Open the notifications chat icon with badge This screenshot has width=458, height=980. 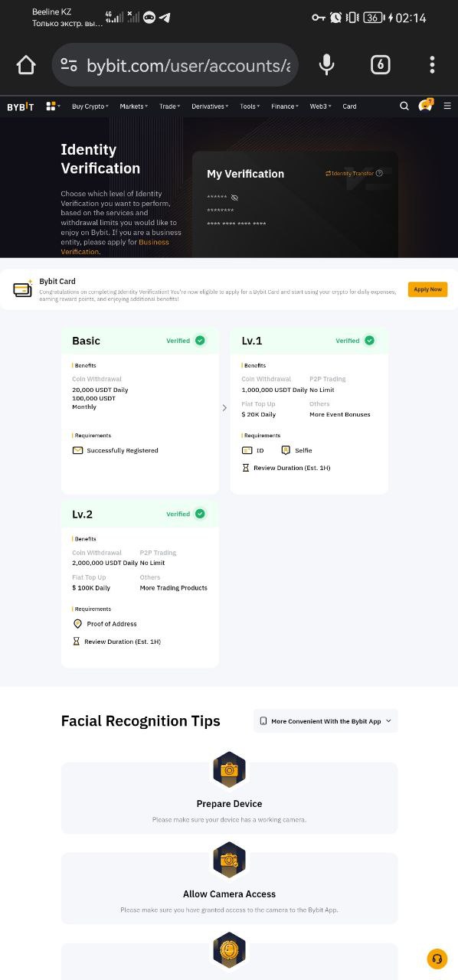tap(426, 106)
